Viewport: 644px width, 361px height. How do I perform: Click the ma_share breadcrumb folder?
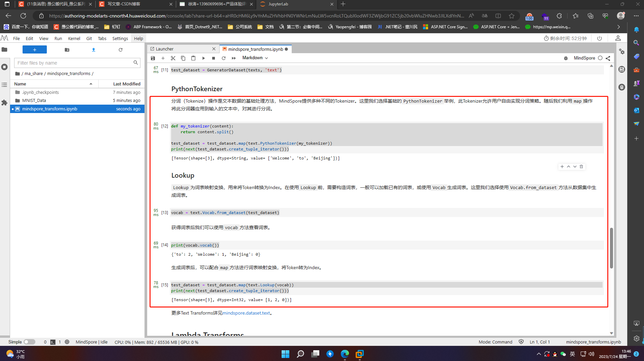click(34, 73)
